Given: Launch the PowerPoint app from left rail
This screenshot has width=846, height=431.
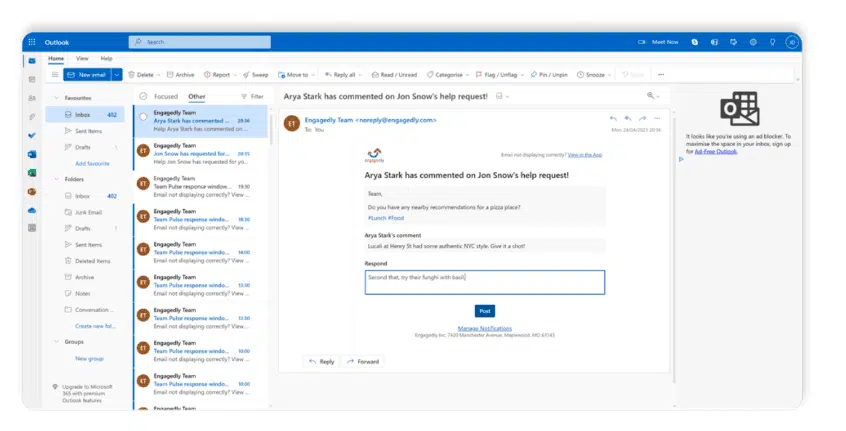Looking at the screenshot, I should point(32,191).
